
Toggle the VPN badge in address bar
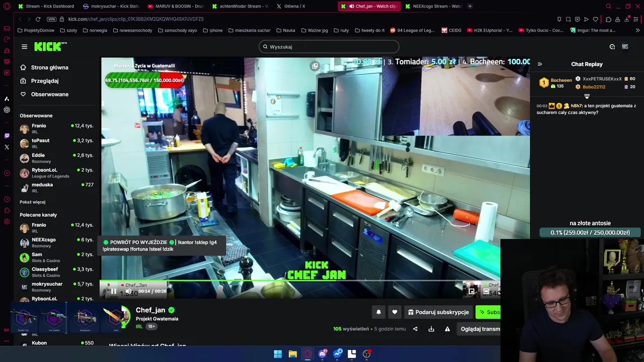point(51,19)
